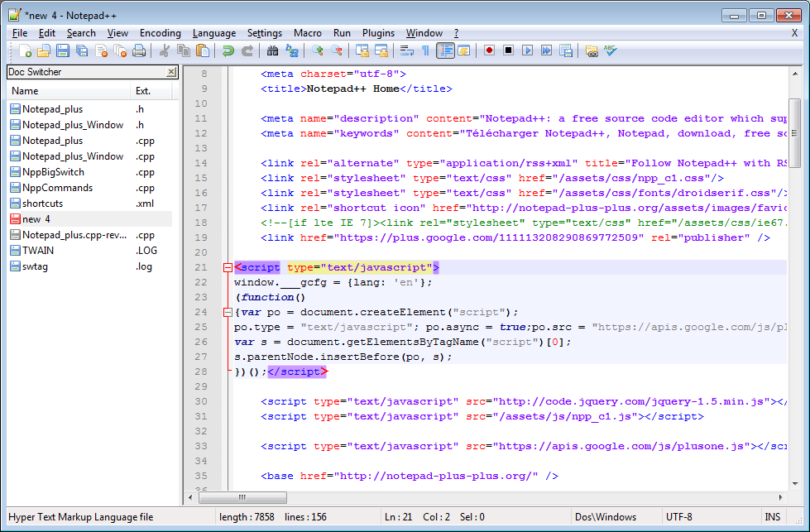Screen dimensions: 810x532
Task: Open the Language menu
Action: click(214, 33)
